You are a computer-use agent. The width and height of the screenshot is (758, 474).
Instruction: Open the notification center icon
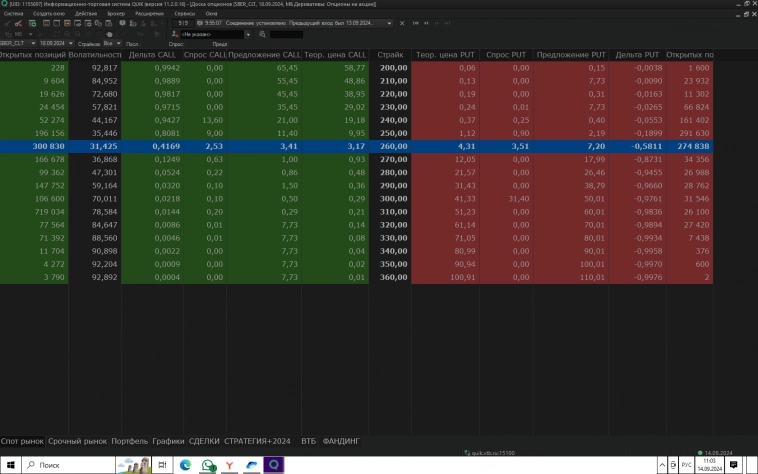[x=733, y=465]
